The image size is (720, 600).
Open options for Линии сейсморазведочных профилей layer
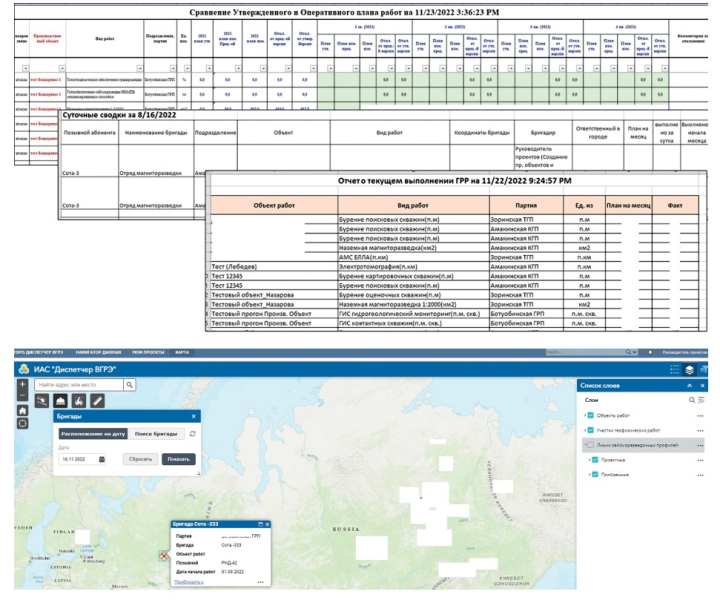(x=700, y=445)
